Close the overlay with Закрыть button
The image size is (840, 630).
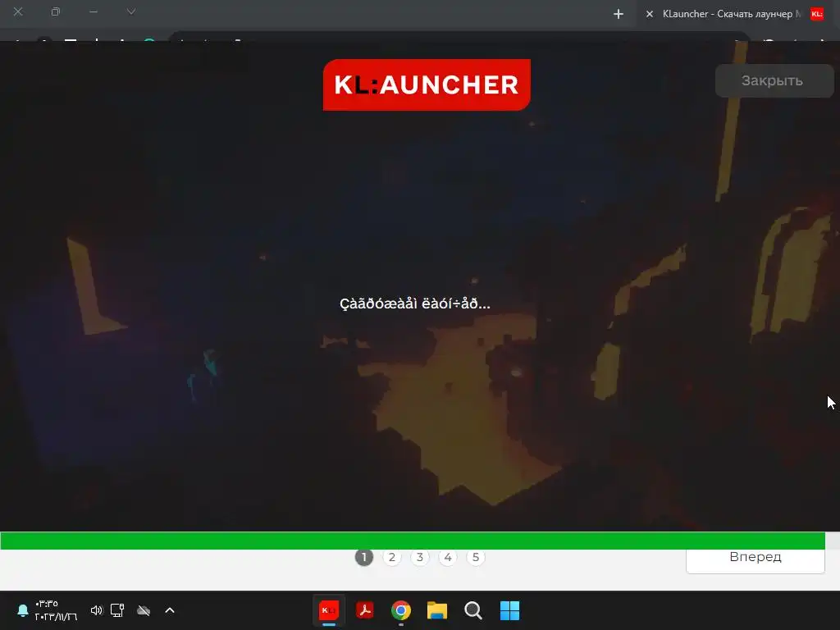click(774, 81)
